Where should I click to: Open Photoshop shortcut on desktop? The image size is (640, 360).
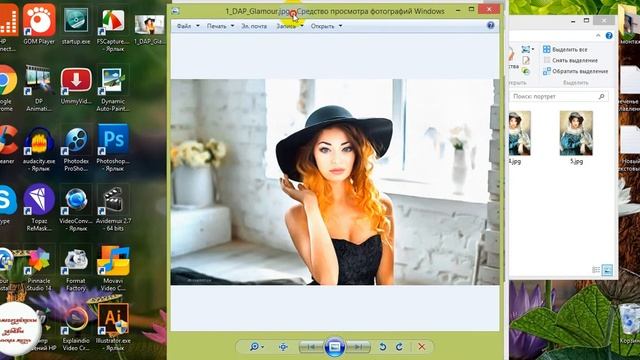coord(113,149)
